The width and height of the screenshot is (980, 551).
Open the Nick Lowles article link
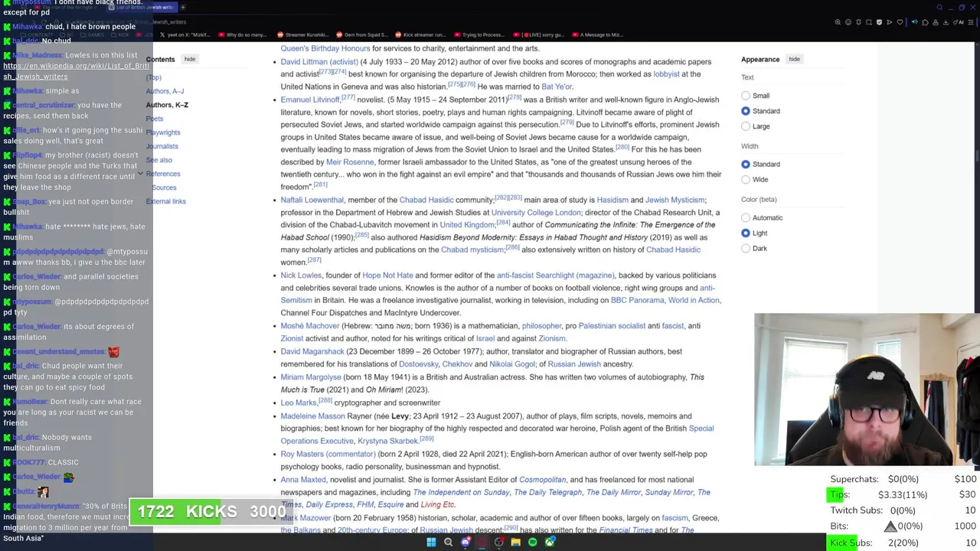coord(301,275)
